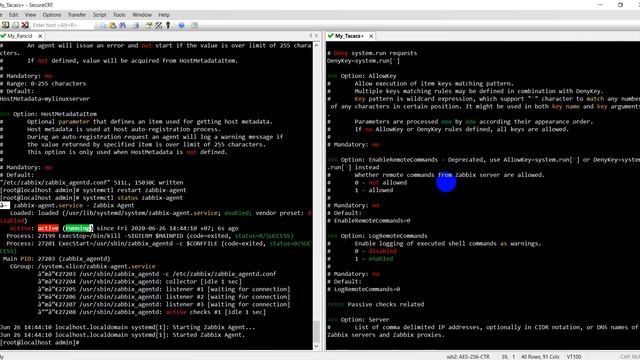Switch to the My_Tacacs+ session tab
The height and width of the screenshot is (360, 640).
[349, 36]
